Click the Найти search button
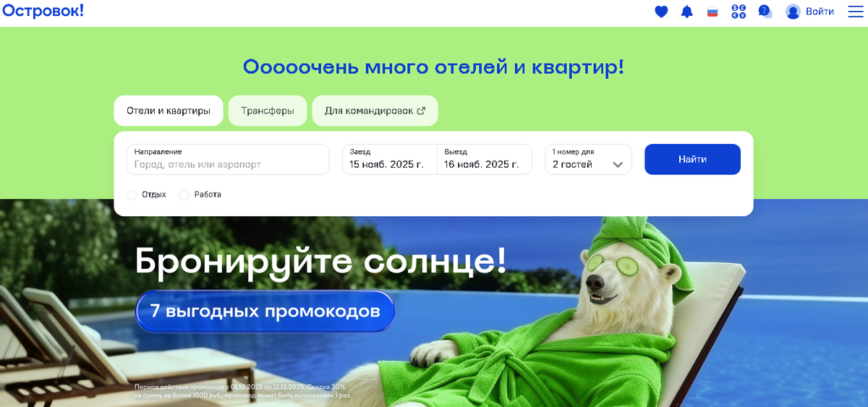This screenshot has width=868, height=407. (692, 159)
